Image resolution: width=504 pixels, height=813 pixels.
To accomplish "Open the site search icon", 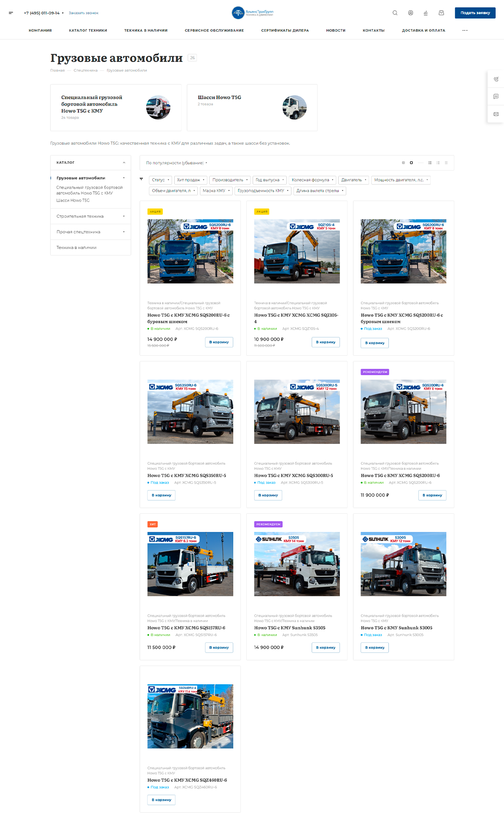I will click(395, 13).
